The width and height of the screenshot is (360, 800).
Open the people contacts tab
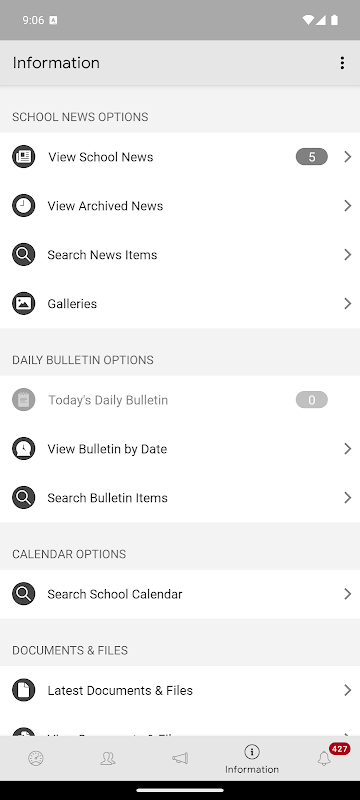[x=108, y=758]
